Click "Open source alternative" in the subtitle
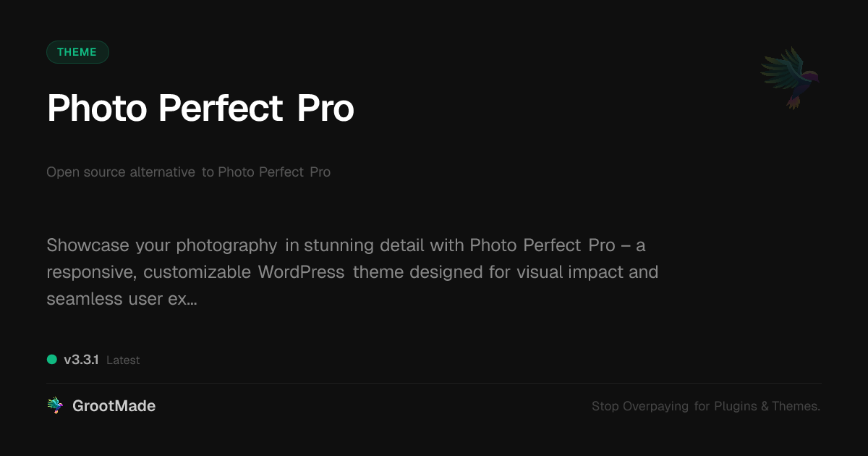Viewport: 868px width, 456px height. point(121,172)
